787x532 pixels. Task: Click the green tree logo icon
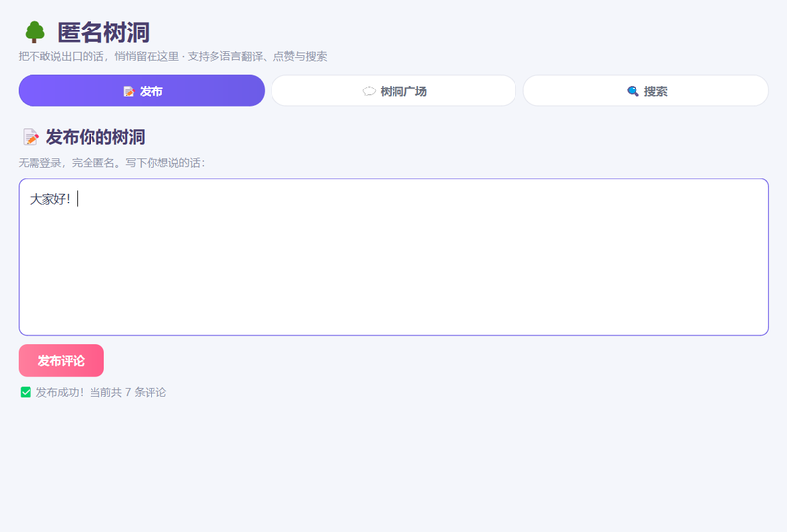(34, 32)
